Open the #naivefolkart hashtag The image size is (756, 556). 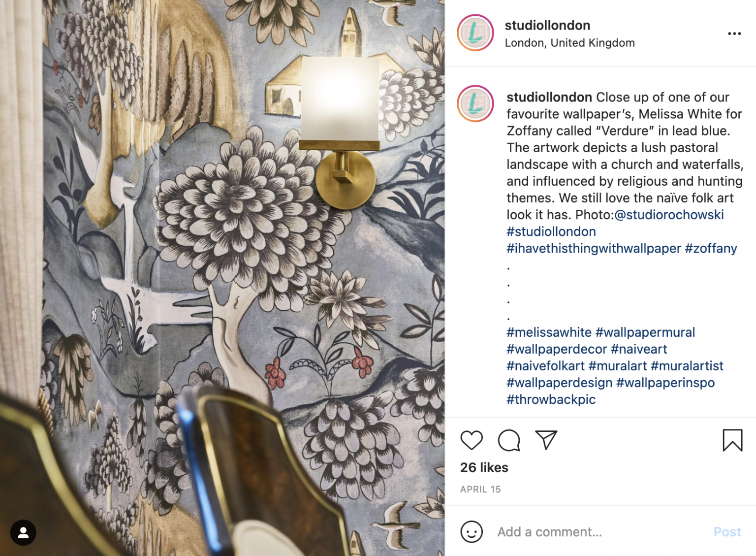pyautogui.click(x=545, y=366)
